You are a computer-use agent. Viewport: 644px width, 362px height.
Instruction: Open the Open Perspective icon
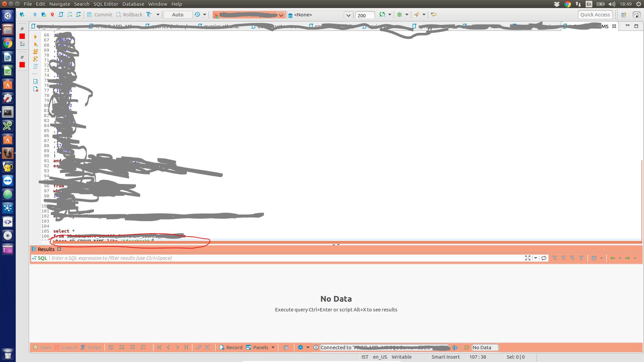coord(624,15)
